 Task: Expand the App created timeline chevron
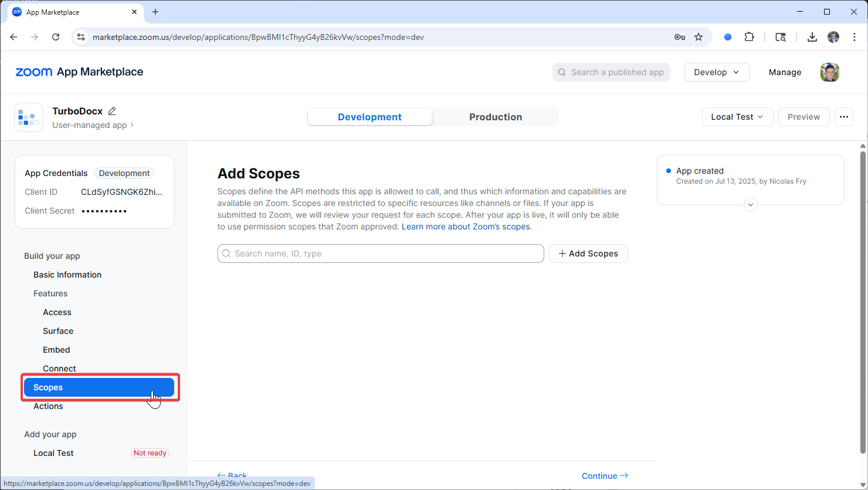(751, 205)
